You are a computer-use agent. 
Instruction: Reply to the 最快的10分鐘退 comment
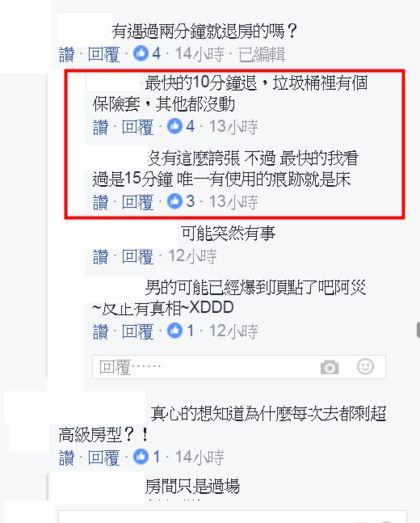[x=137, y=127]
